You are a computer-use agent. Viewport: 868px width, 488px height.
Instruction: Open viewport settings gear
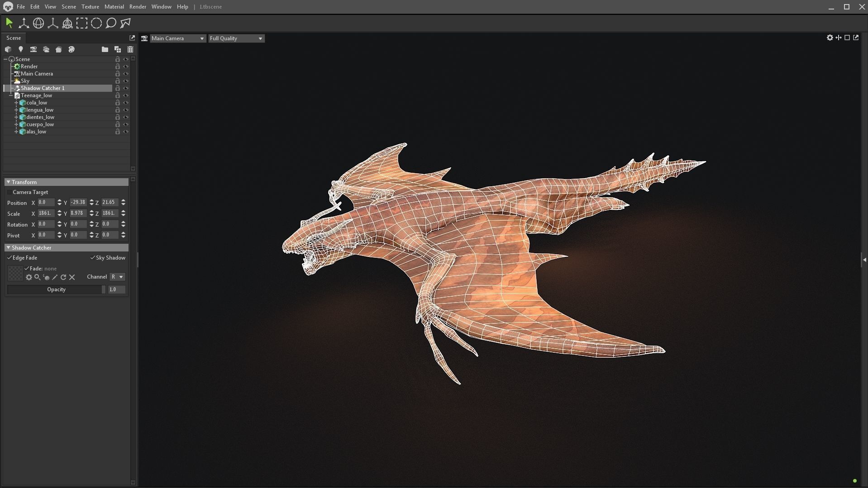(830, 38)
